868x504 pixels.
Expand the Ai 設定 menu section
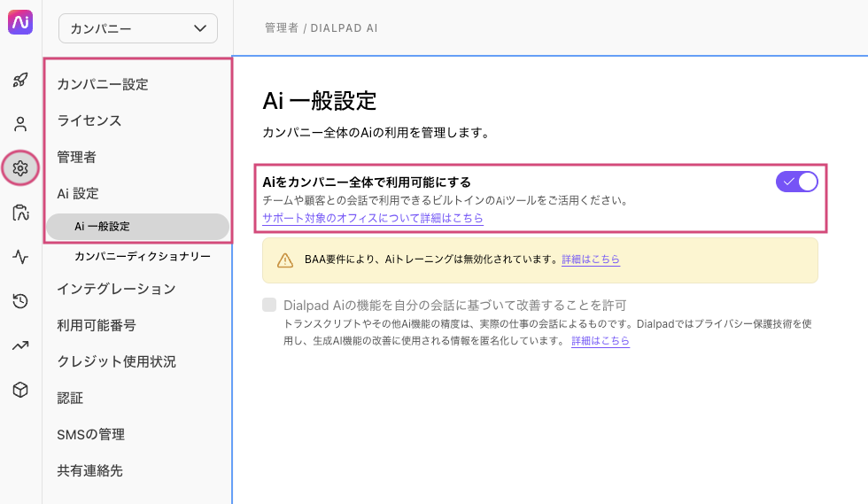coord(78,193)
